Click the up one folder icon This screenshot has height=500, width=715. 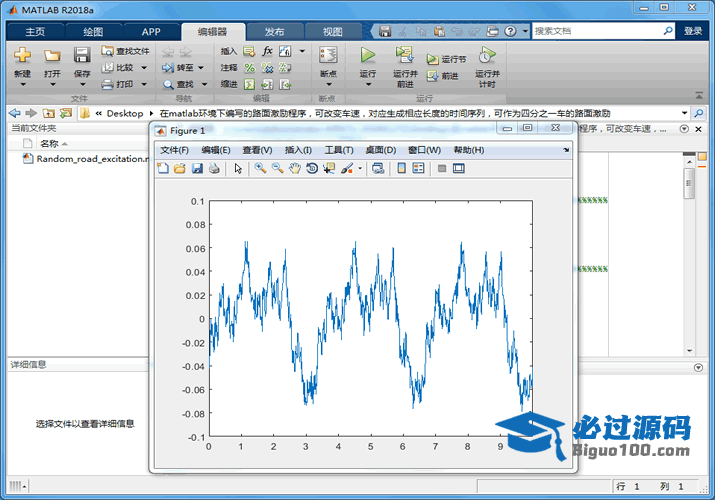coord(48,113)
